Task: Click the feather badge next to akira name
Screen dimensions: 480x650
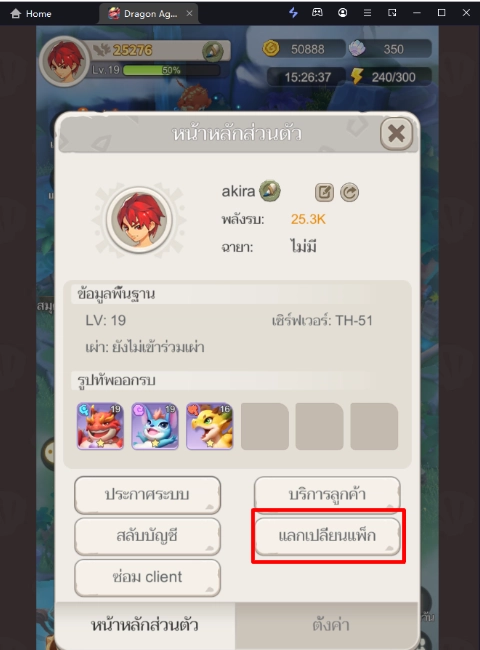Action: [x=270, y=191]
